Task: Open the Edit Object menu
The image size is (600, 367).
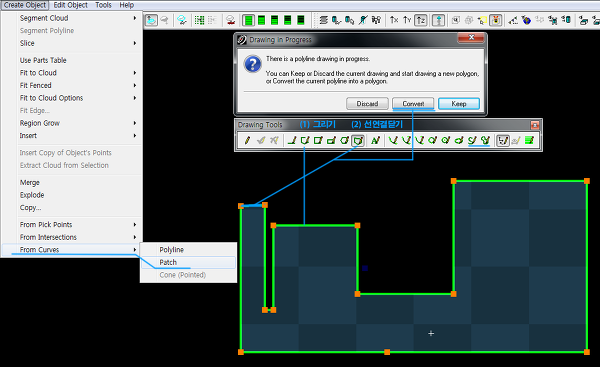Action: (x=70, y=5)
